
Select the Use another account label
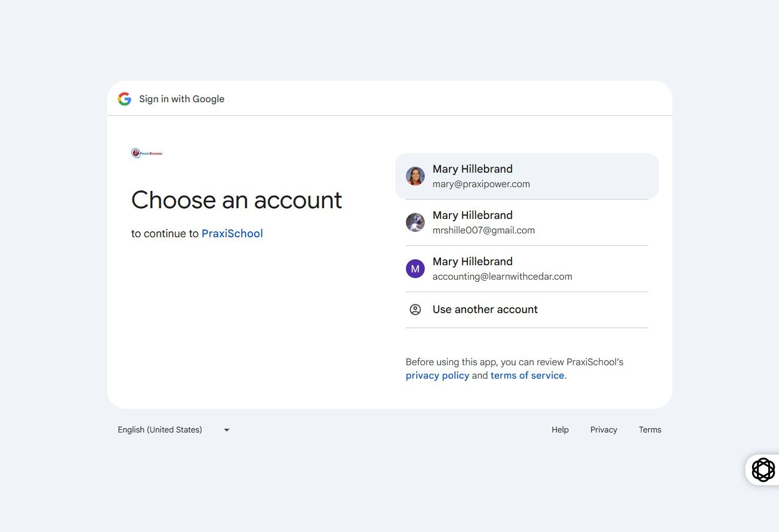[x=485, y=309]
